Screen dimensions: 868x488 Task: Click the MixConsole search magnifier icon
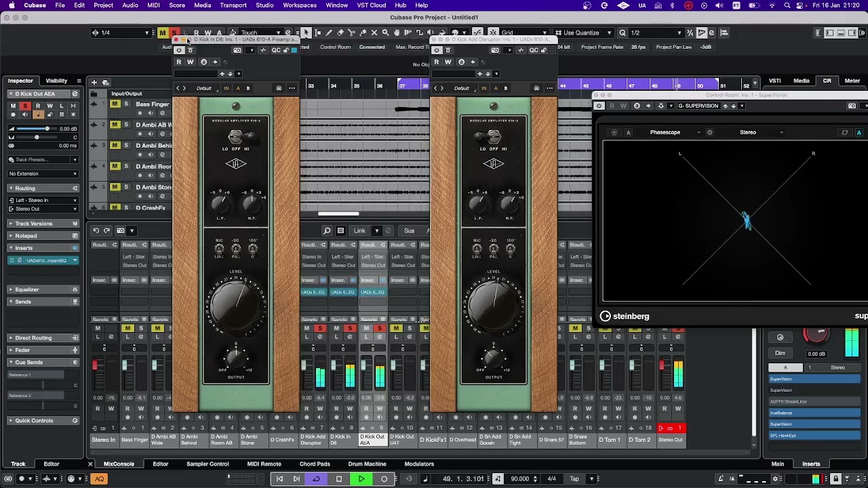click(x=327, y=230)
